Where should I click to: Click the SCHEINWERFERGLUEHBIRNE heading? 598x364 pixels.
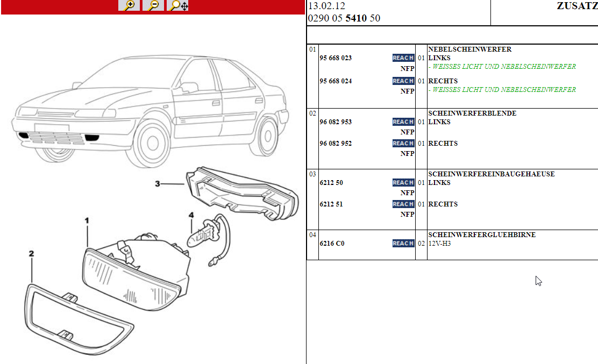pos(482,234)
